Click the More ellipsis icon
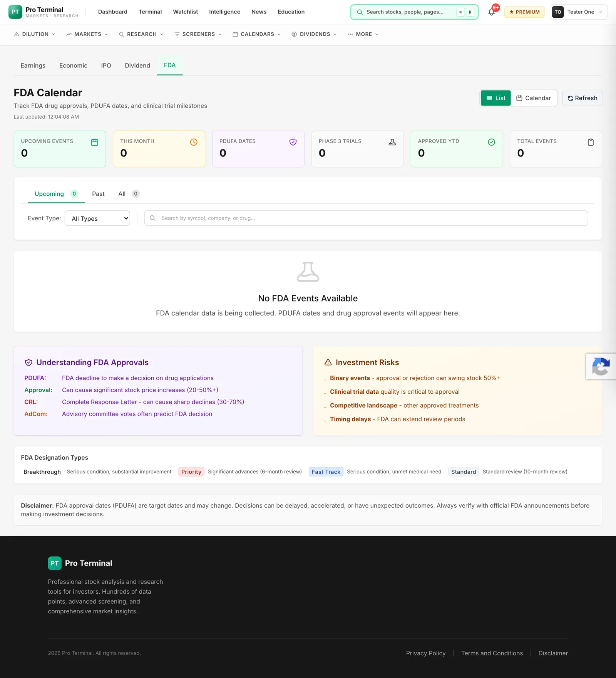Screen dimensions: 616x678 [x=350, y=34]
